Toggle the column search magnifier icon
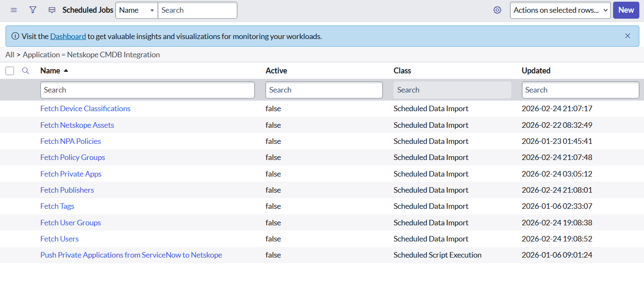The height and width of the screenshot is (303, 644). [x=25, y=71]
